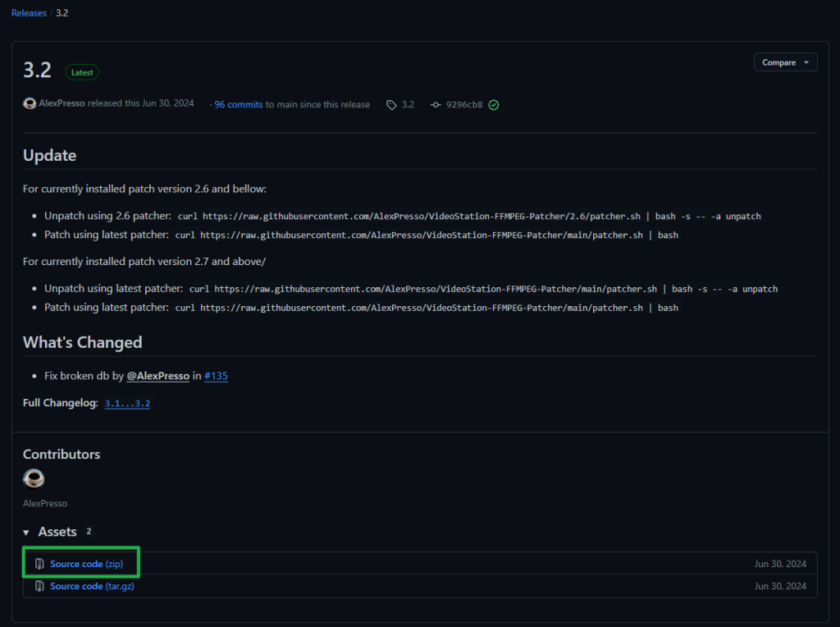The width and height of the screenshot is (840, 627).
Task: Click the tag icon next to 3.2
Action: coord(392,105)
